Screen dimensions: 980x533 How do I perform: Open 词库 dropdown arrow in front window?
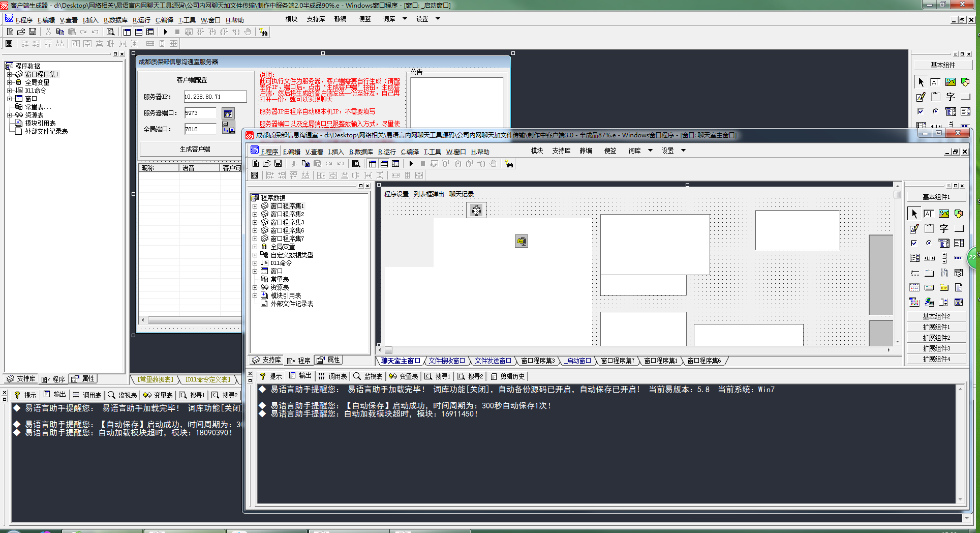650,151
